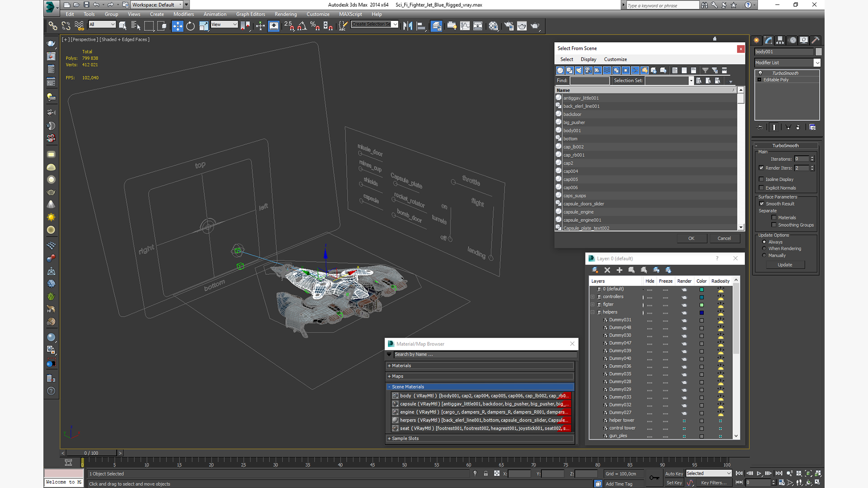The image size is (868, 488).
Task: Toggle Hide for controllers layer
Action: (650, 297)
